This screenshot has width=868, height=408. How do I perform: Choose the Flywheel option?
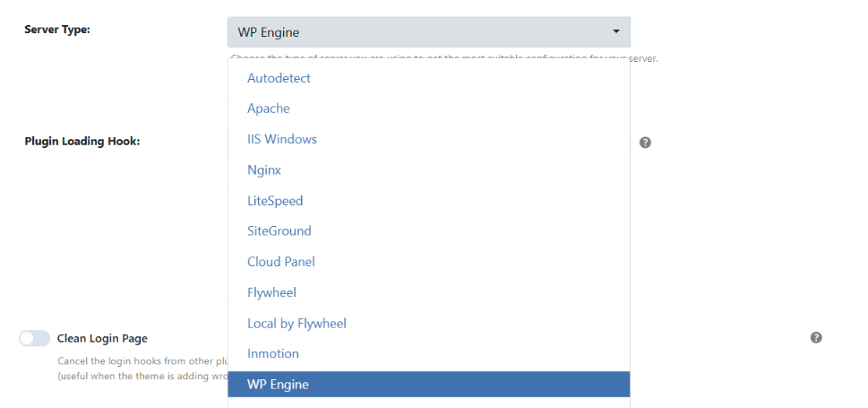tap(428, 292)
